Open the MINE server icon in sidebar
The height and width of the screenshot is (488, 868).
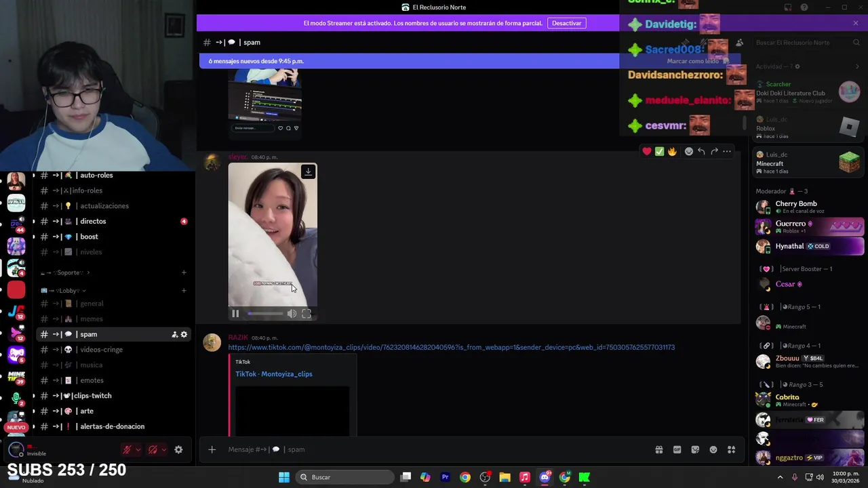[x=16, y=376]
